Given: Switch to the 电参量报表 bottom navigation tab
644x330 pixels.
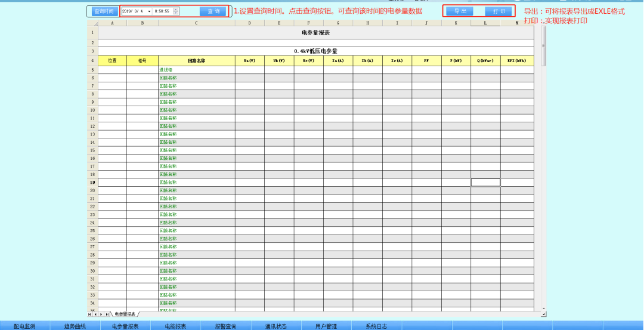Looking at the screenshot, I should tap(125, 326).
